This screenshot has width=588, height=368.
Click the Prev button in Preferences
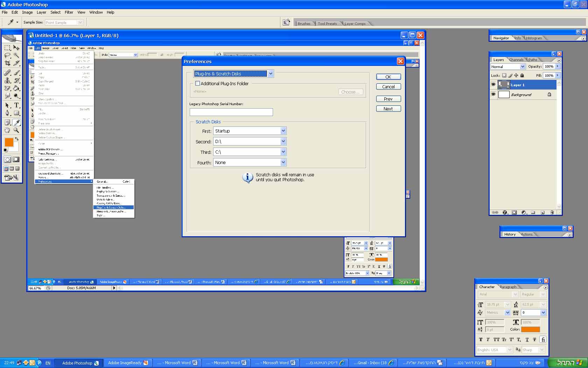coord(388,99)
